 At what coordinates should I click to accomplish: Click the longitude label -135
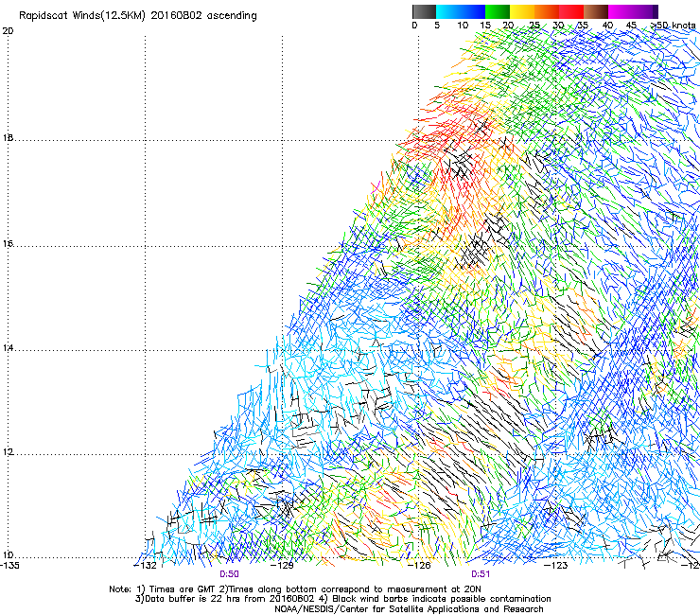(9, 566)
